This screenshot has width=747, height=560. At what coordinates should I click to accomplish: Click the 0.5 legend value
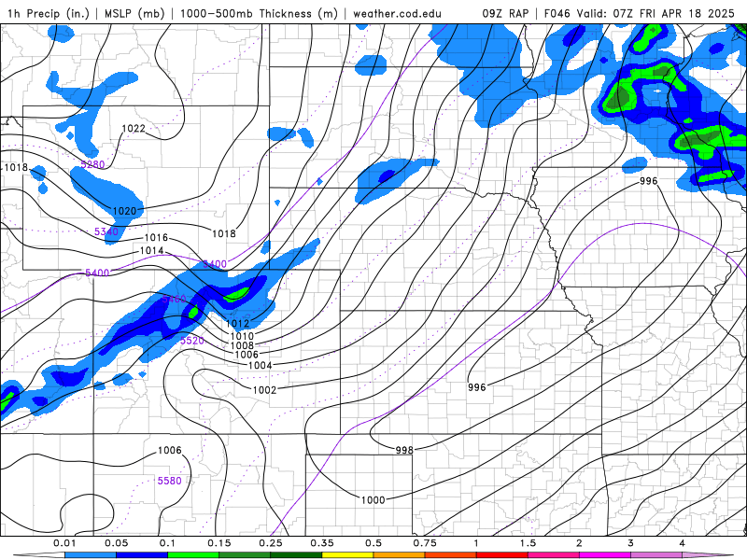click(373, 543)
